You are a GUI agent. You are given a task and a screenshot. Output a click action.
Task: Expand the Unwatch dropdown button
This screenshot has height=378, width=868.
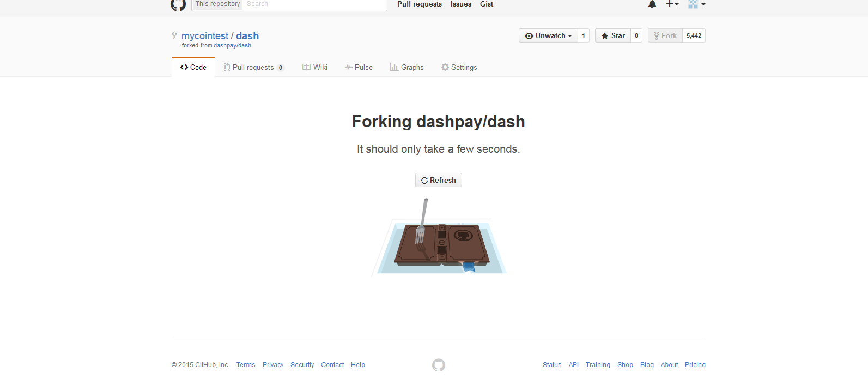[x=548, y=35]
